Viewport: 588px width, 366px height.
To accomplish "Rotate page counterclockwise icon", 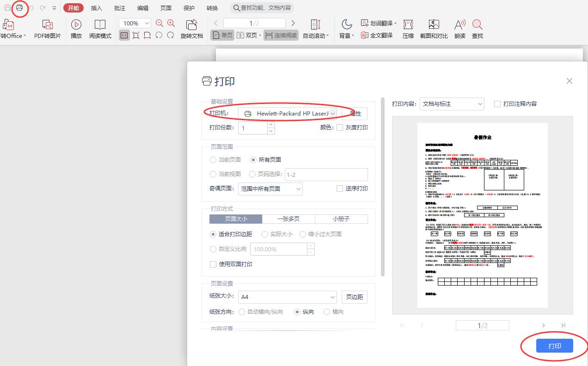I will (159, 35).
